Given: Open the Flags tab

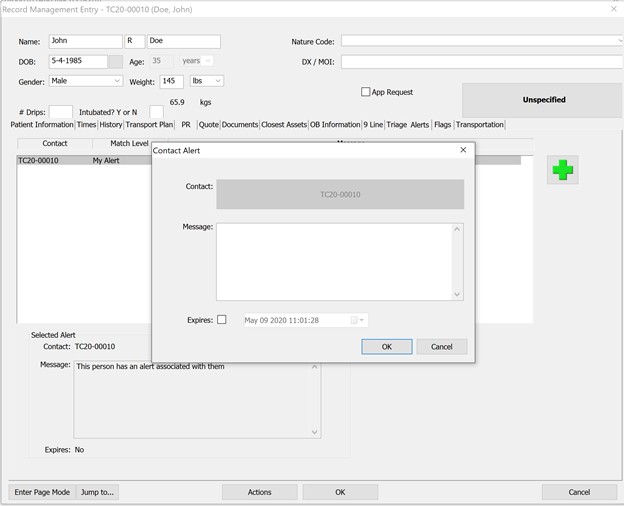Looking at the screenshot, I should [443, 125].
